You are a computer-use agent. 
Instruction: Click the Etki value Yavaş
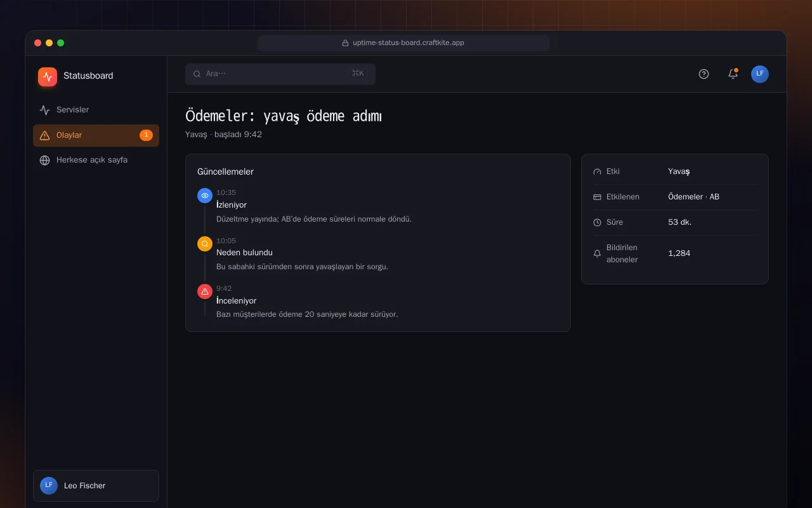679,171
